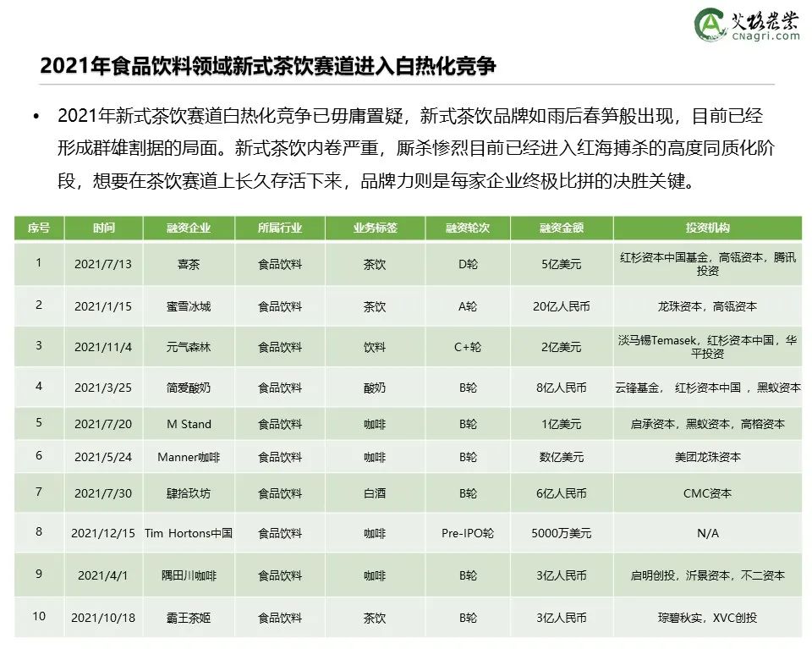This screenshot has height=649, width=812.
Task: Click round cell D轮
Action: 468,264
